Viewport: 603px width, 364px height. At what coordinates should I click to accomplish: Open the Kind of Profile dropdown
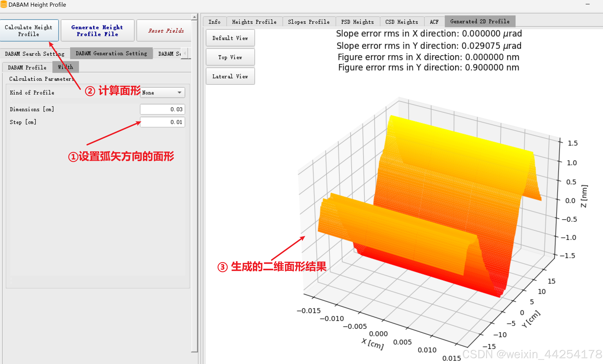click(x=162, y=93)
